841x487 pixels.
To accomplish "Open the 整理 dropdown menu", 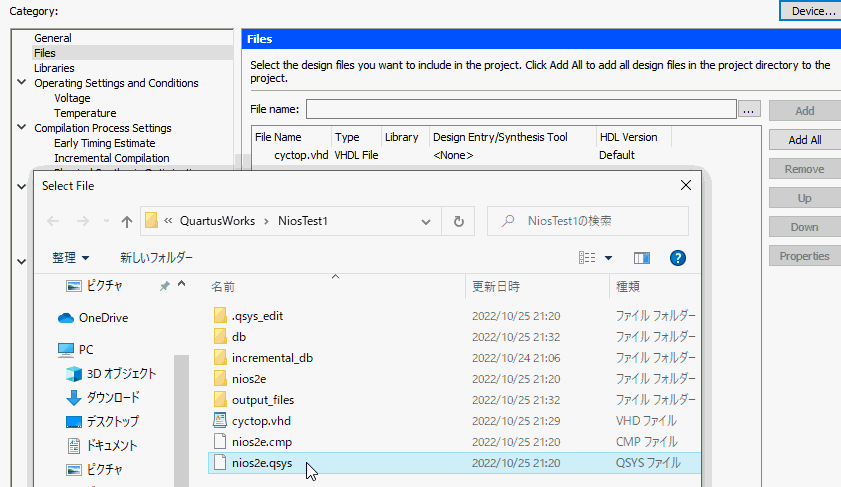I will [x=70, y=258].
